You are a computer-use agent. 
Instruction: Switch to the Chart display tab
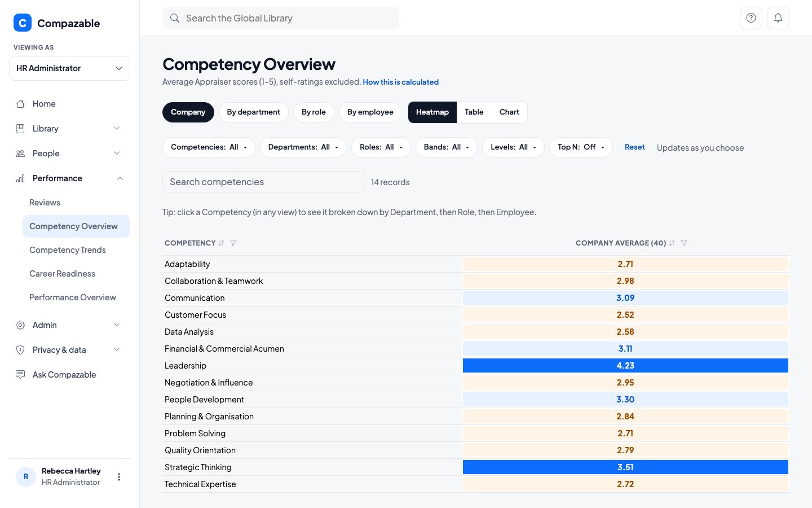point(509,112)
